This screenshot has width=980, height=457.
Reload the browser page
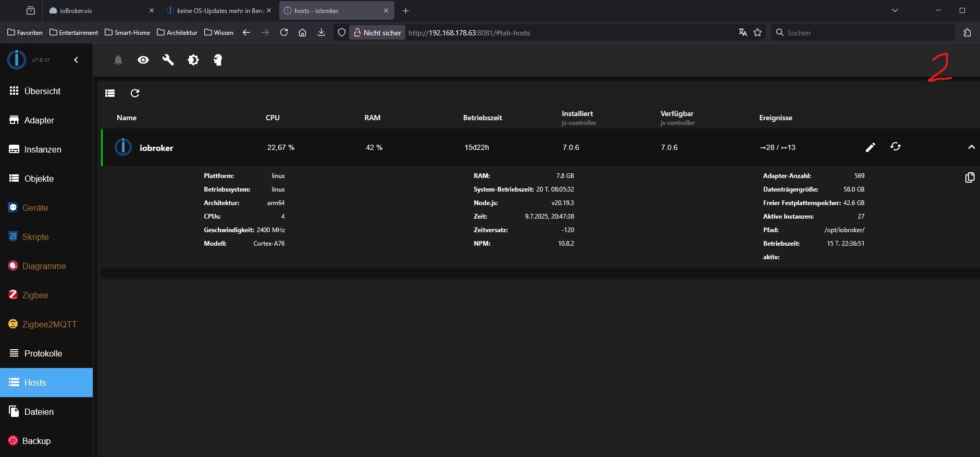point(284,32)
